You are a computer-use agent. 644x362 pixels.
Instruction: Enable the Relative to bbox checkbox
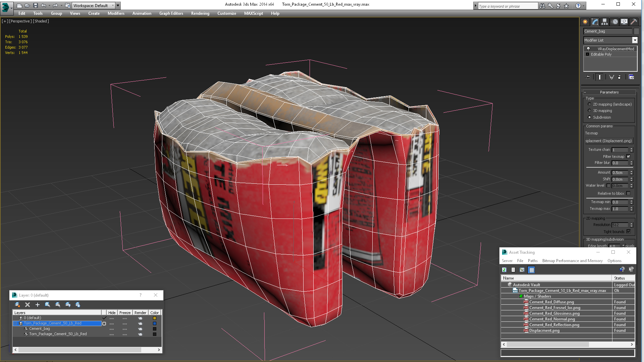tap(628, 193)
